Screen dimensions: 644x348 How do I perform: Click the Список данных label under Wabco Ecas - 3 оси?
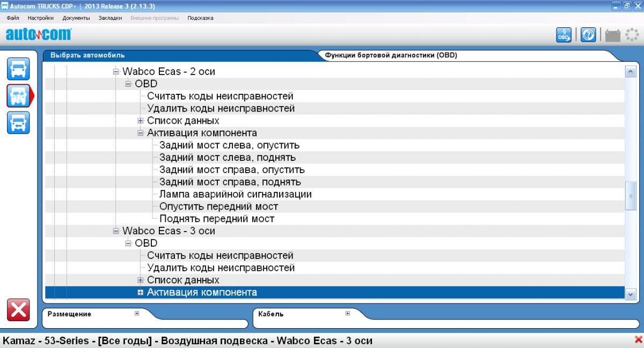click(x=183, y=280)
